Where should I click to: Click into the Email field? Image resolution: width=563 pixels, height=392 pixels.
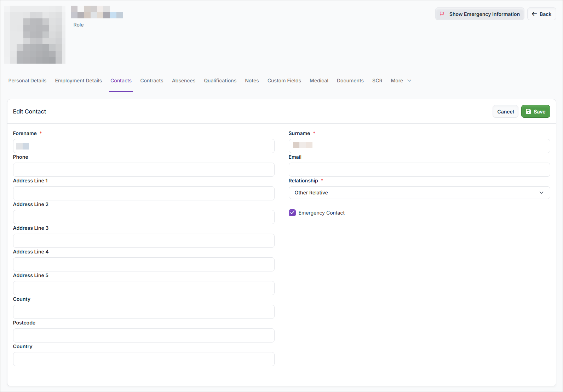coord(419,170)
